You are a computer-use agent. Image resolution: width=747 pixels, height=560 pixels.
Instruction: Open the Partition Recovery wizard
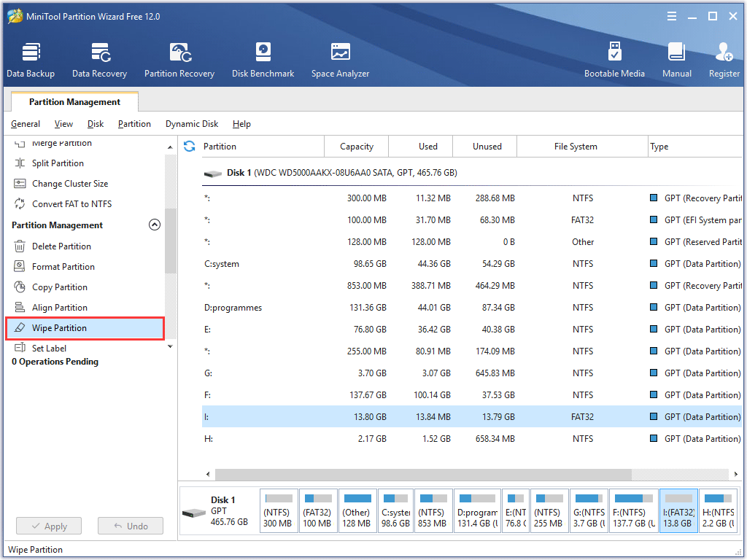(x=179, y=60)
